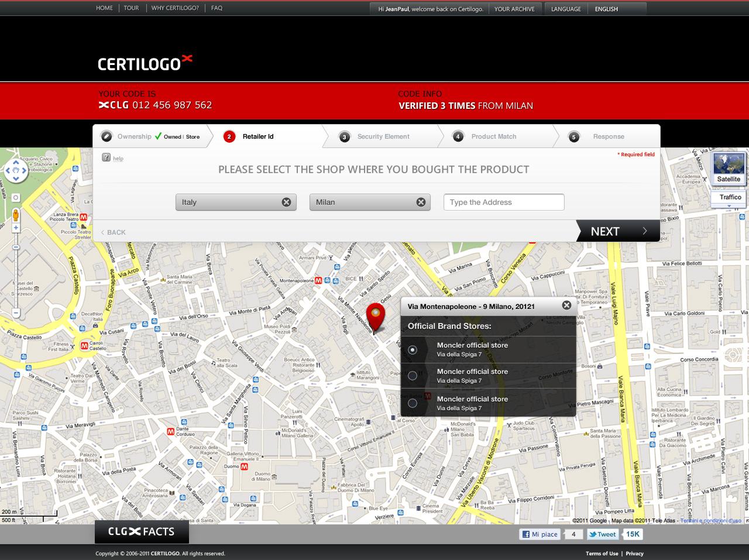Close the Via Montenapoleone store popup
749x560 pixels.
566,305
